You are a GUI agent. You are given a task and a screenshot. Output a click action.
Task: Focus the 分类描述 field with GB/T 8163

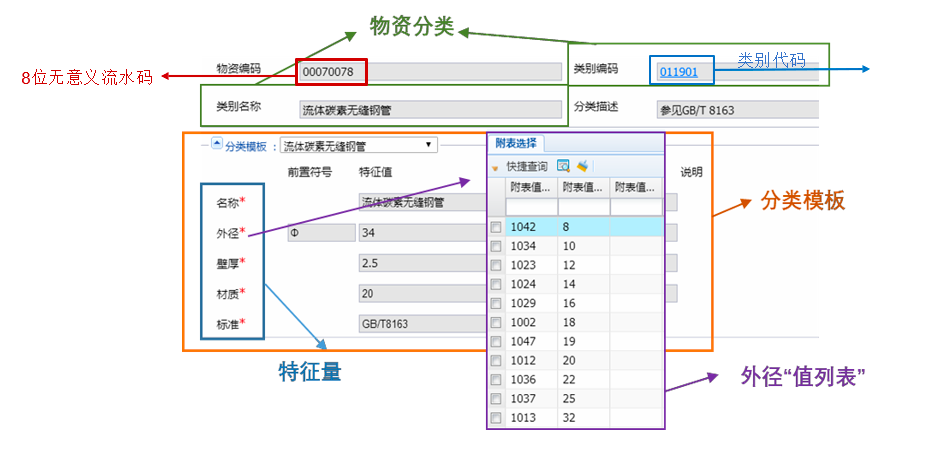735,110
